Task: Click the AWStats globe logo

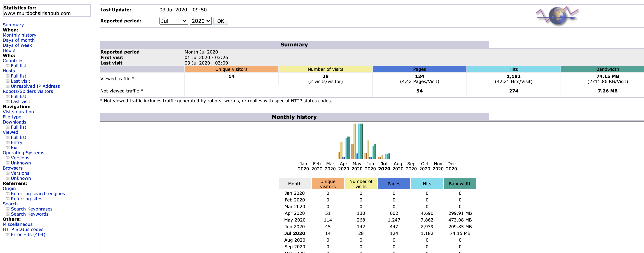Action: click(x=557, y=16)
